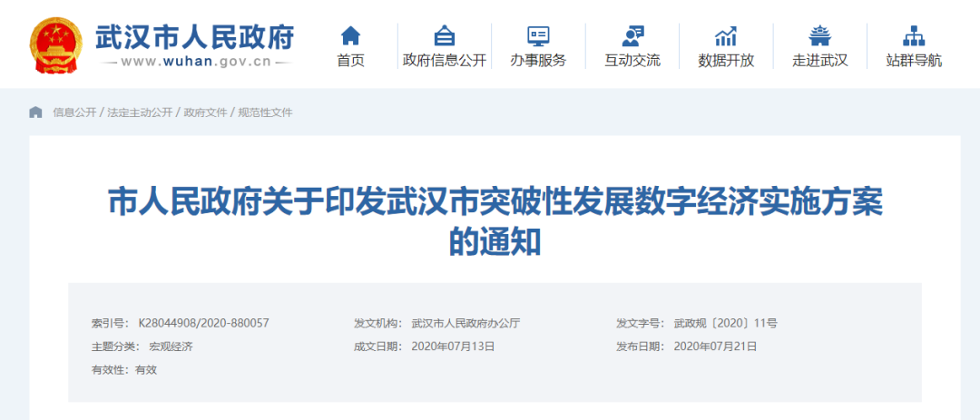Click the monitor icon above 办事服务
The width and height of the screenshot is (980, 420).
[x=538, y=35]
